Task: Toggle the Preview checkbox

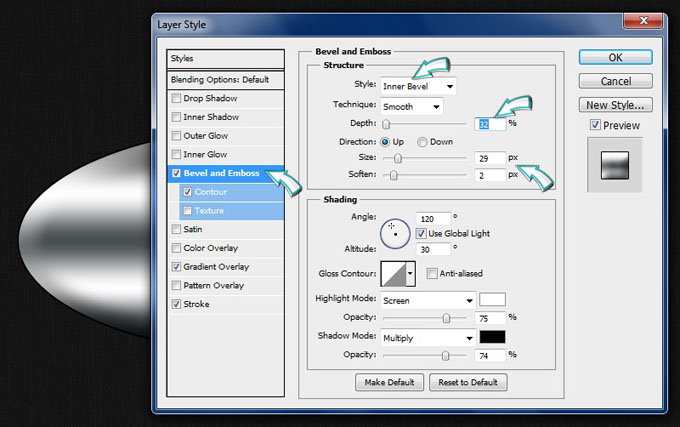Action: coord(595,125)
